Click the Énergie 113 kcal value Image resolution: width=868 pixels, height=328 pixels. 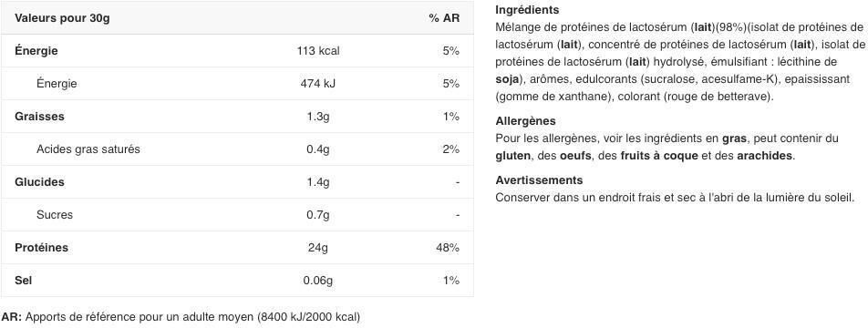(318, 51)
